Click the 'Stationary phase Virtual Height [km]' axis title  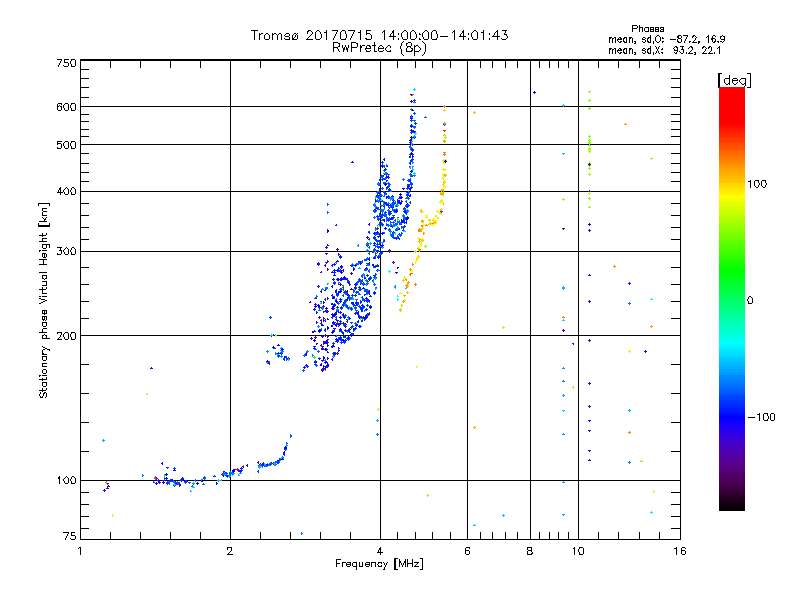[44, 301]
